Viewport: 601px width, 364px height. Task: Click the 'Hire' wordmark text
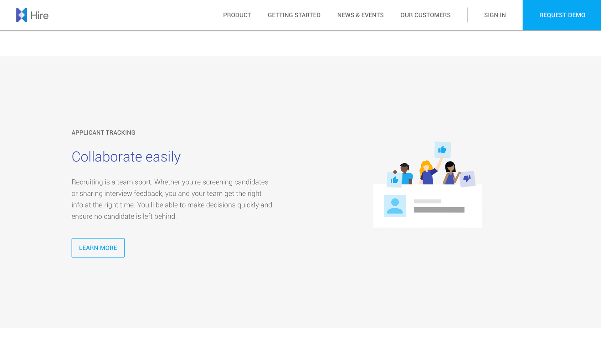click(x=39, y=15)
